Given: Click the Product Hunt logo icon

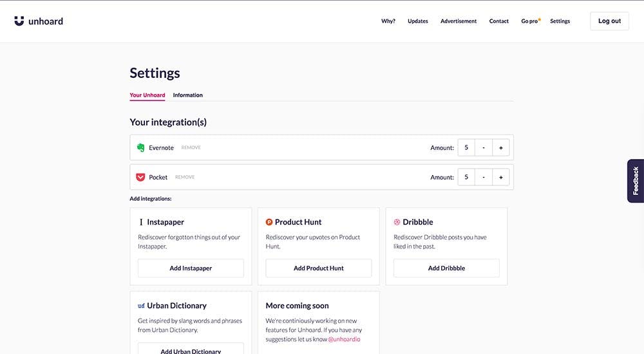Looking at the screenshot, I should pyautogui.click(x=269, y=222).
